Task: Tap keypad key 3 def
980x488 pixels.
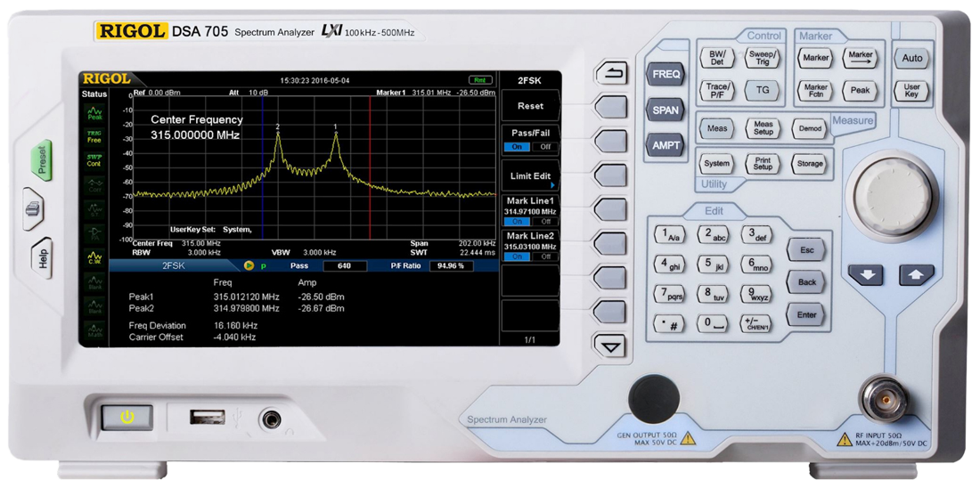Action: 756,235
